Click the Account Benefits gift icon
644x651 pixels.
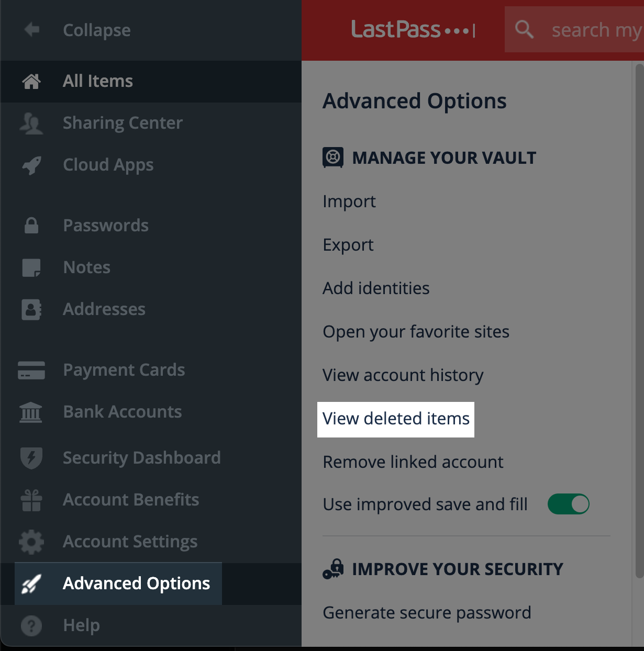click(31, 500)
